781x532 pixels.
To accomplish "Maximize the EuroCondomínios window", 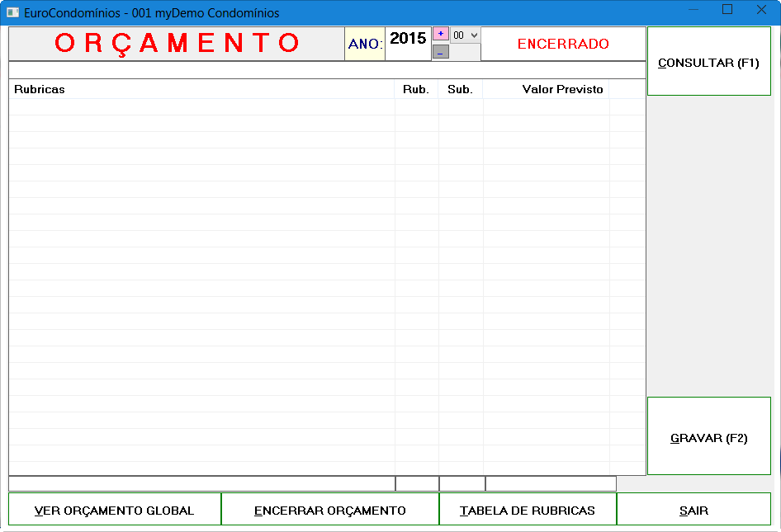I will (727, 10).
